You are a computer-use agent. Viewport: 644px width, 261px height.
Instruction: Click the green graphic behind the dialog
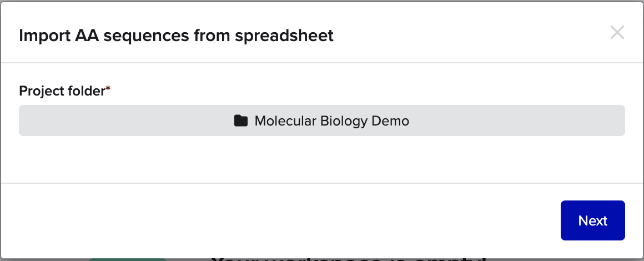pos(128,259)
